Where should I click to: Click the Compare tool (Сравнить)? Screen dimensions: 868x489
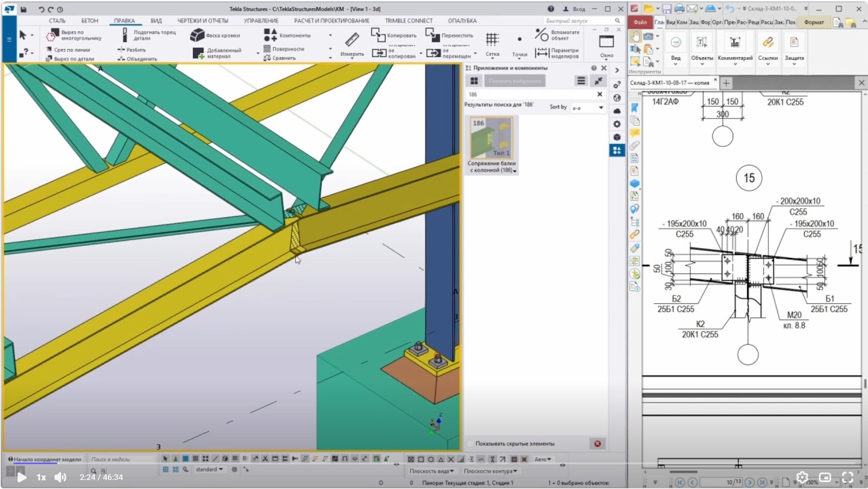point(280,58)
